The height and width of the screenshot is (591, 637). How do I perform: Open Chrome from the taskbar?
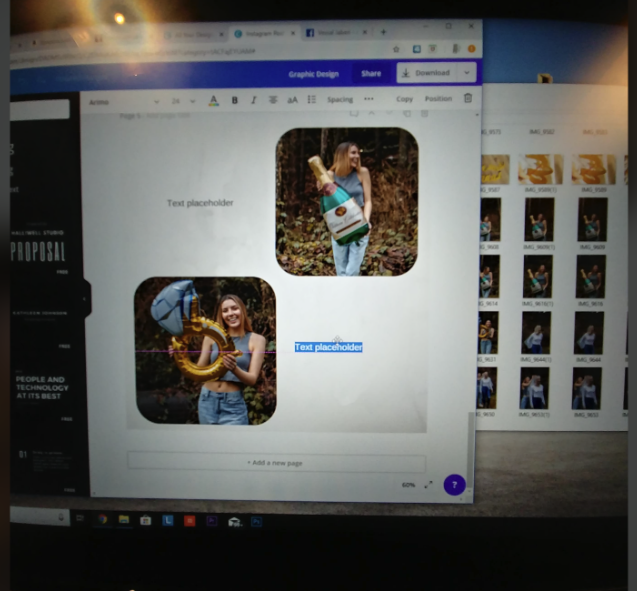[x=102, y=519]
